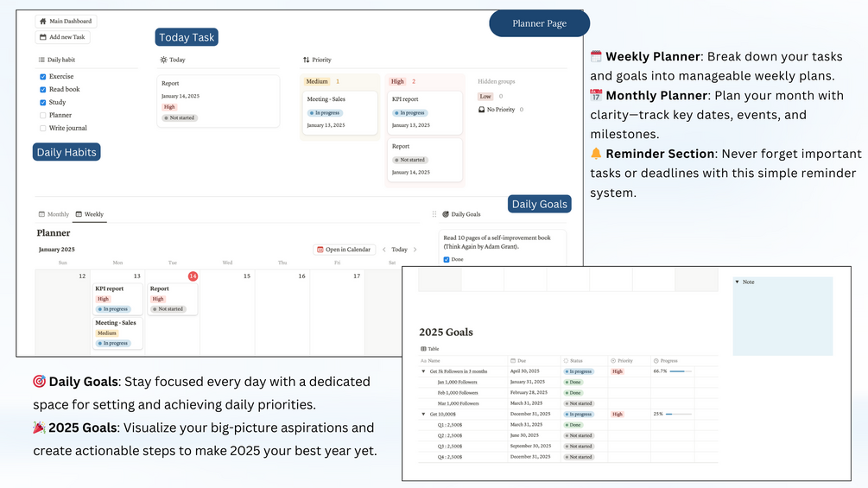Click the sort arrows icon beside Priority view
This screenshot has width=868, height=488.
tap(306, 60)
